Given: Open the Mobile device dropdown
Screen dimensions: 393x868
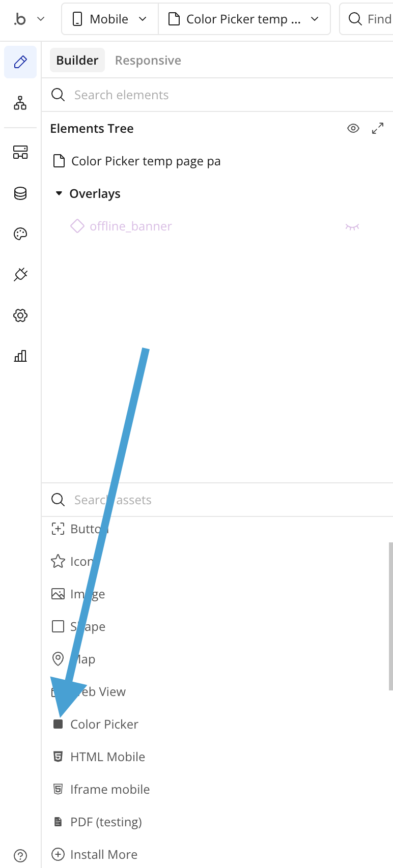Looking at the screenshot, I should pyautogui.click(x=109, y=19).
